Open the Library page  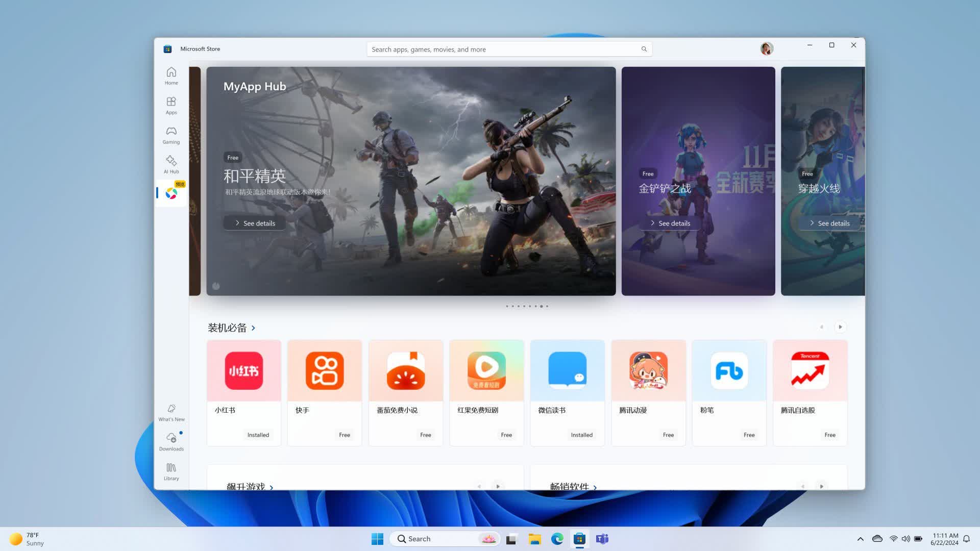pyautogui.click(x=171, y=471)
